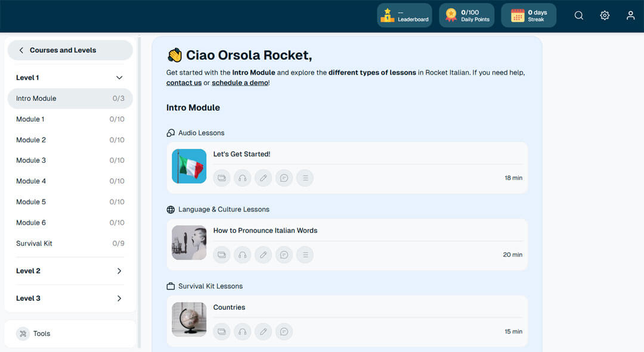
Task: Expand the Level 2 section
Action: [119, 271]
